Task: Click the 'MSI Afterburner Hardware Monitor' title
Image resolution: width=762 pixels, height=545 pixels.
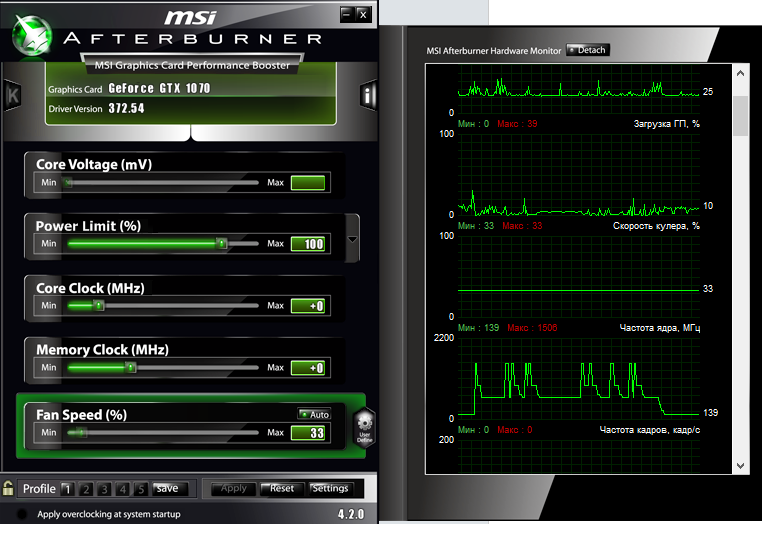Action: [494, 51]
